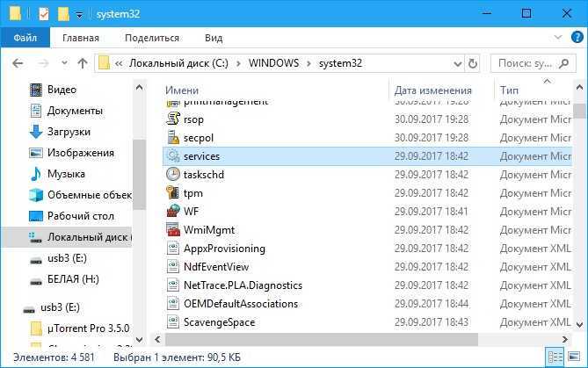Select the WF firewall icon
588x368 pixels.
(173, 211)
